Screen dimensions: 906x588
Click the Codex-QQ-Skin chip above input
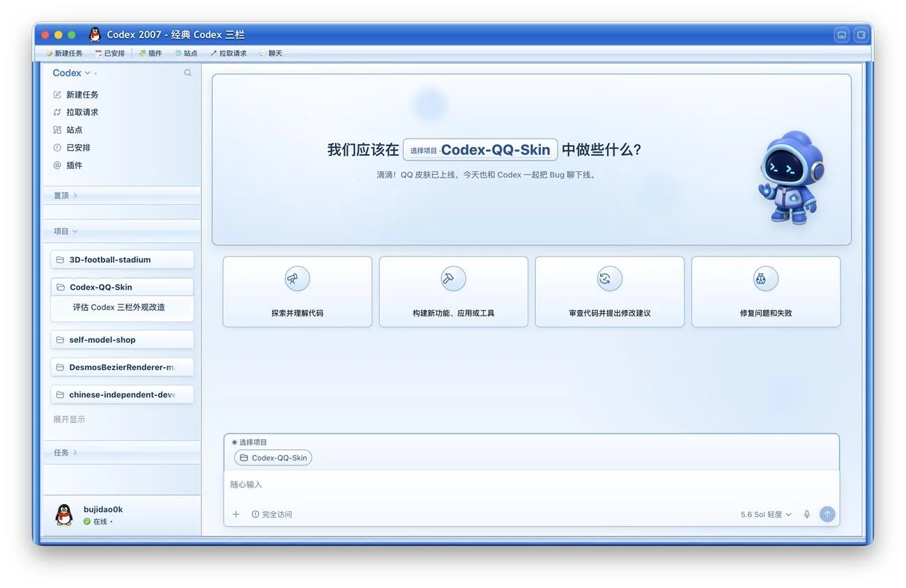[273, 458]
